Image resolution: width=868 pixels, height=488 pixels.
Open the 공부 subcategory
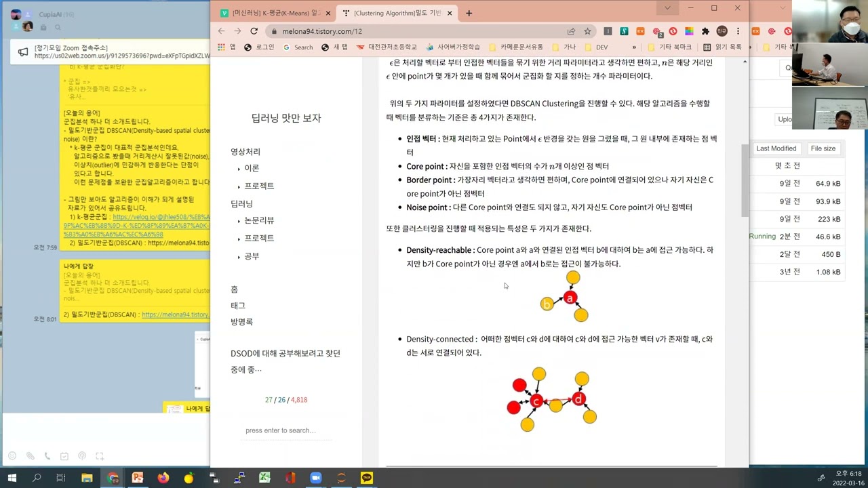pyautogui.click(x=252, y=256)
